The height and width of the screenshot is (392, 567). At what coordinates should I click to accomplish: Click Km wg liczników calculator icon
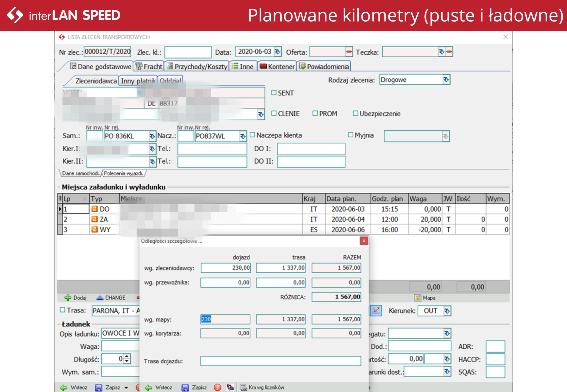(244, 387)
